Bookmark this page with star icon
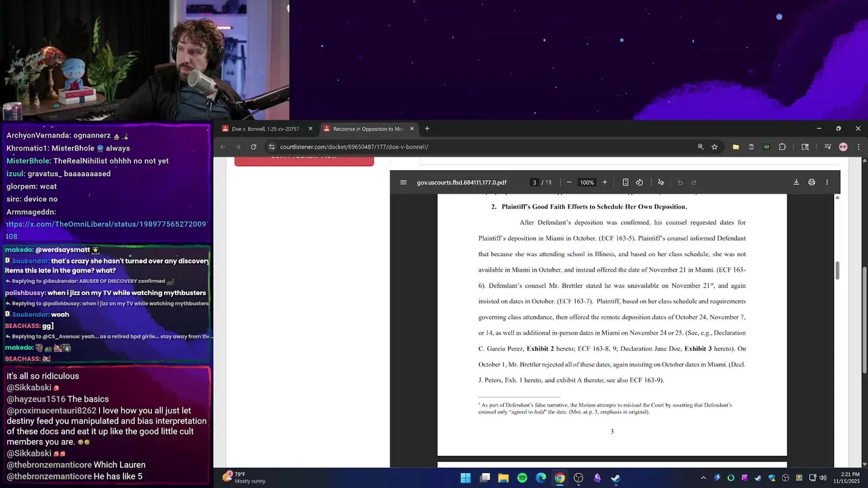This screenshot has width=868, height=488. click(x=715, y=146)
